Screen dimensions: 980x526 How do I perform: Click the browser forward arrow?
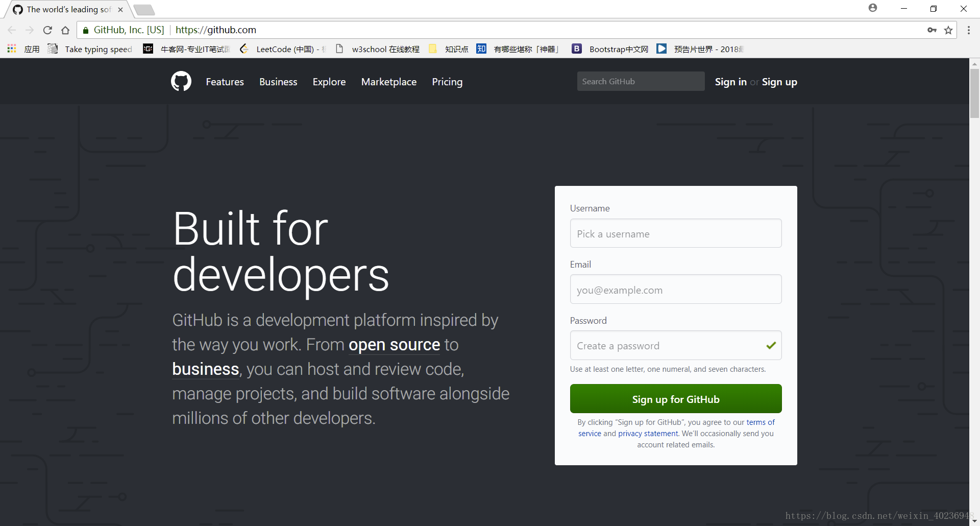point(30,30)
